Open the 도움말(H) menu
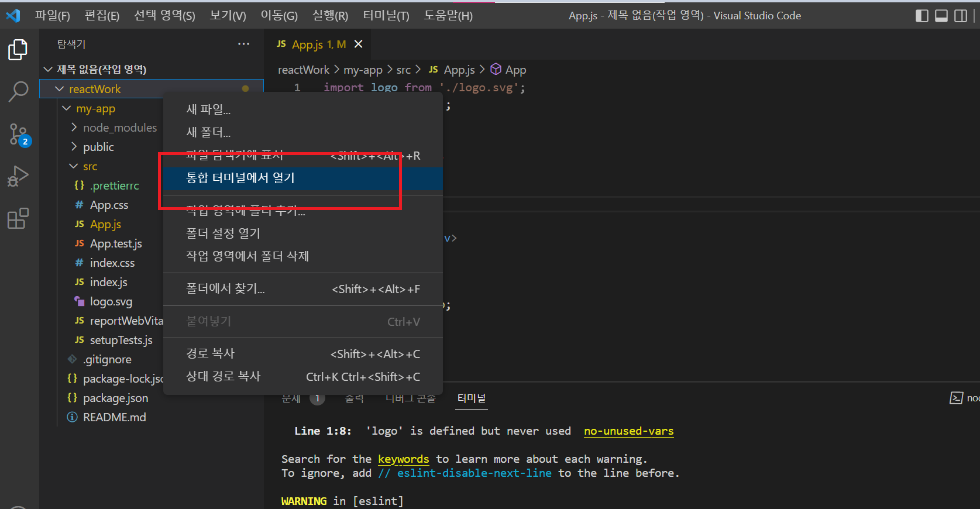980x509 pixels. [x=448, y=16]
